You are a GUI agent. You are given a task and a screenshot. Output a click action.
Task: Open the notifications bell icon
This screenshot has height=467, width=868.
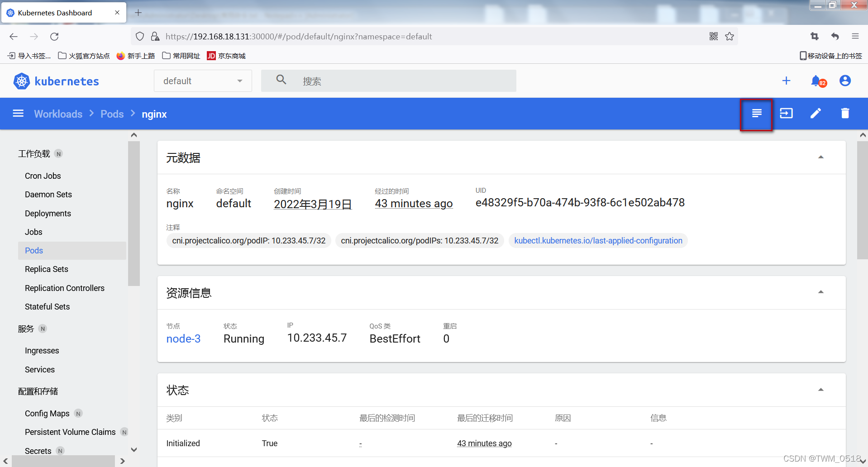(816, 81)
